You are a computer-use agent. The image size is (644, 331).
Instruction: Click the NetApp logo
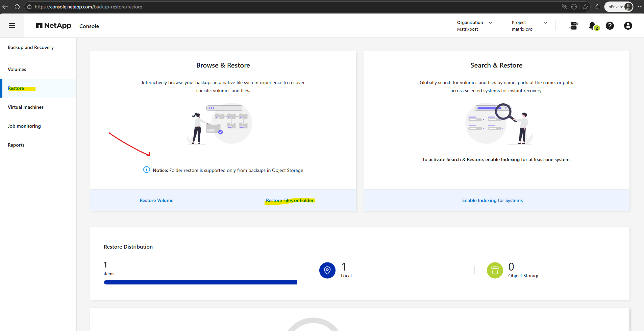(54, 26)
